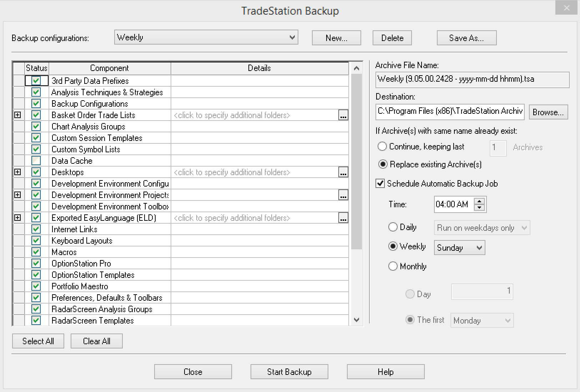Toggle Analysis Techniques & Strategies checkbox
This screenshot has height=392, width=580.
pyautogui.click(x=36, y=92)
